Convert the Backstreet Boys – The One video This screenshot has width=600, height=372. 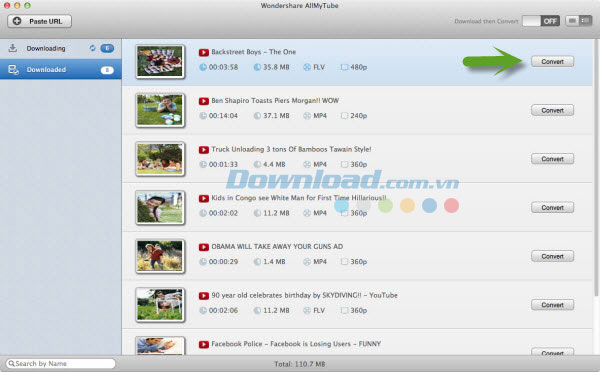[x=552, y=61]
